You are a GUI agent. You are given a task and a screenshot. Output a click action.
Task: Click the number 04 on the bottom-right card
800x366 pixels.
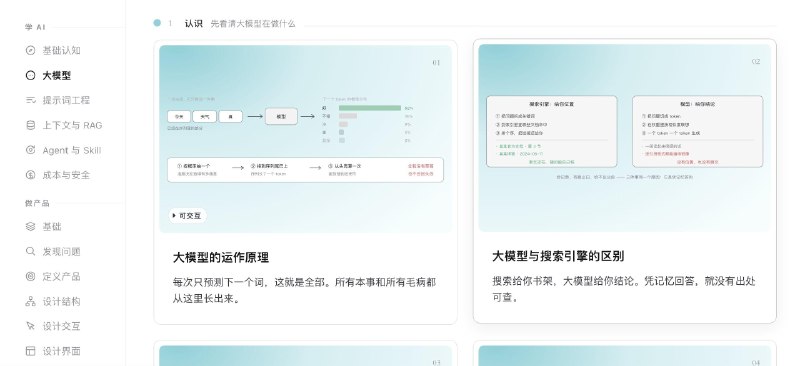[x=756, y=362]
